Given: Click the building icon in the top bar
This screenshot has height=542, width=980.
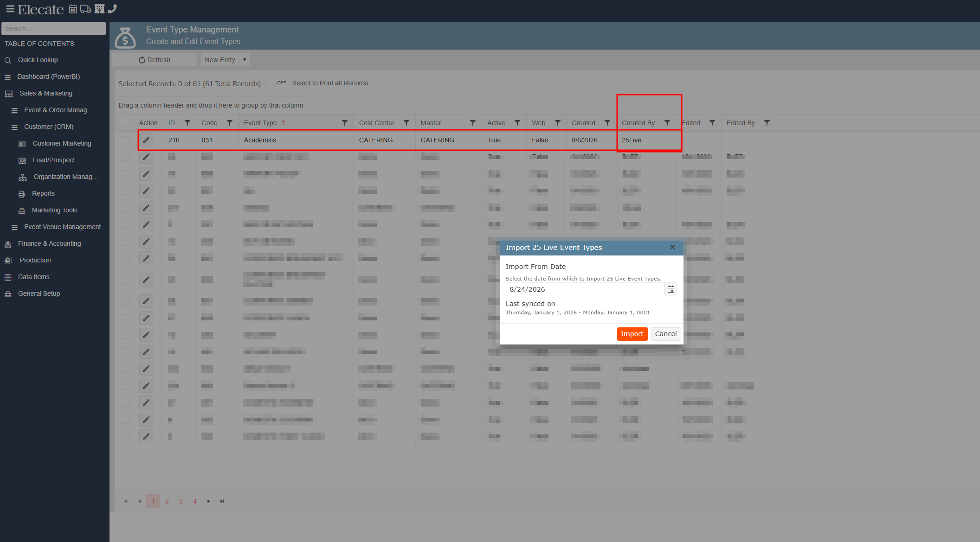Looking at the screenshot, I should click(99, 9).
